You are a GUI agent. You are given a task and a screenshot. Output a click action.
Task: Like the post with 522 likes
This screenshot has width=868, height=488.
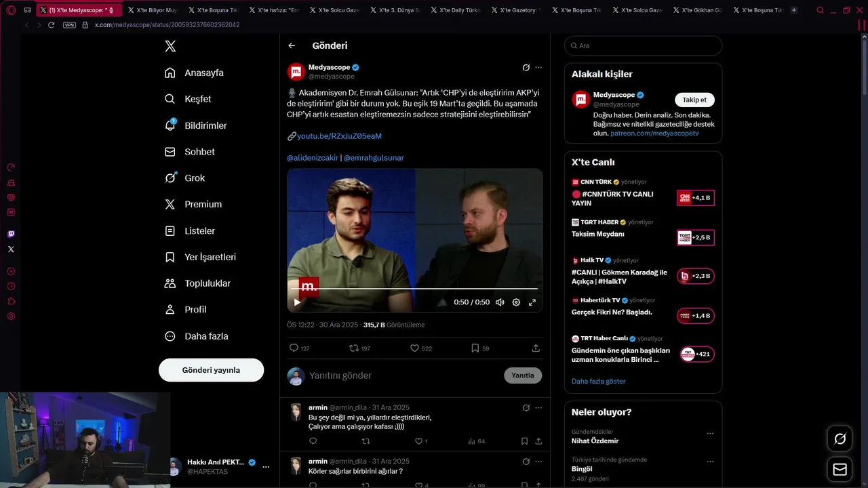tap(420, 348)
